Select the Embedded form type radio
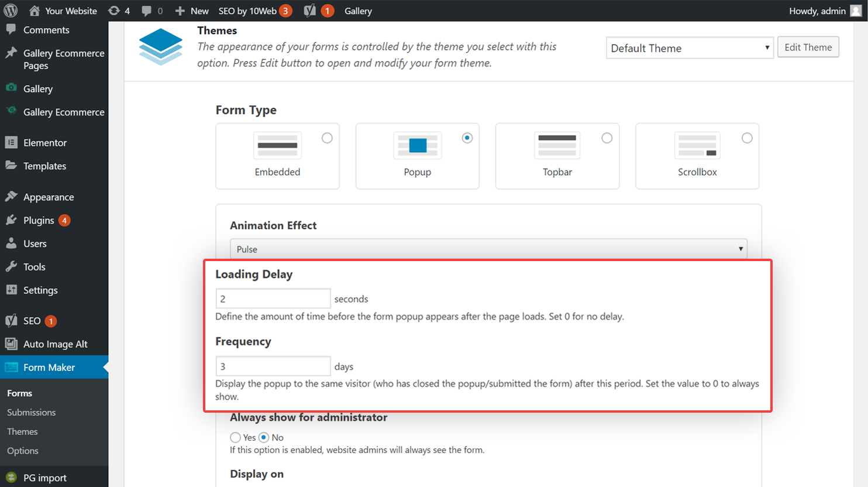Viewport: 868px width, 487px height. tap(327, 138)
